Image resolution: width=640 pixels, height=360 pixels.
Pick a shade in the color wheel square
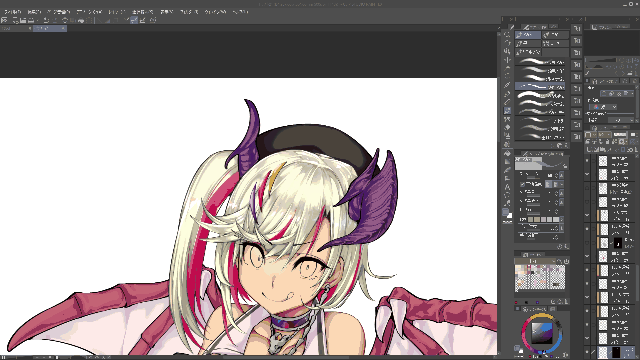point(542,333)
